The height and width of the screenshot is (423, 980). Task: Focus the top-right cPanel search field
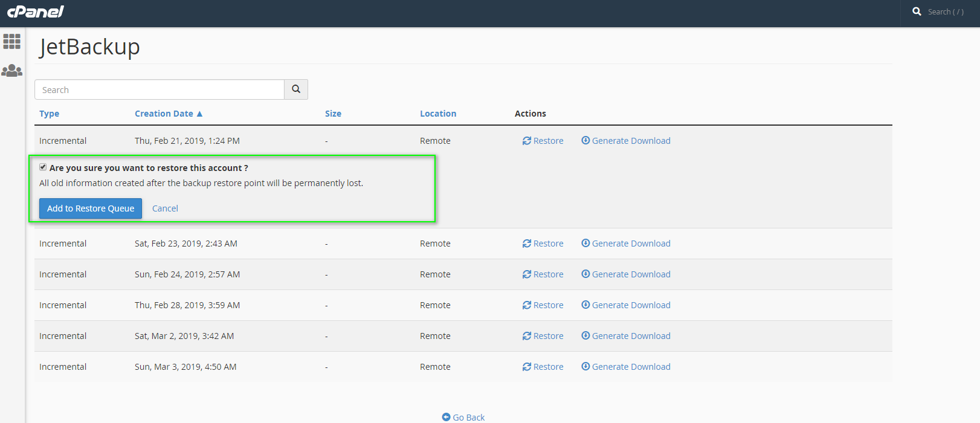946,11
